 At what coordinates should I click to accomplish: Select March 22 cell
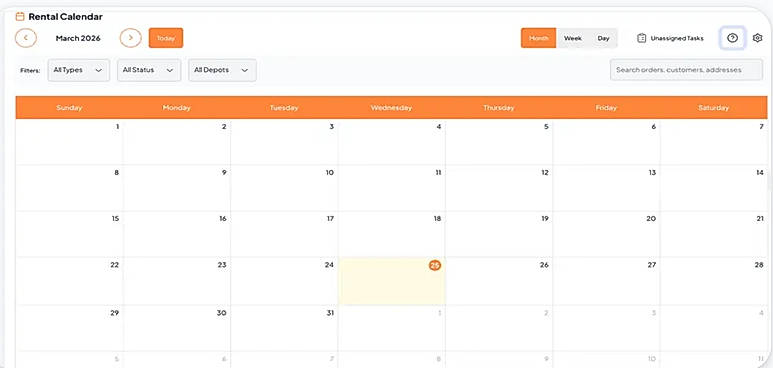tap(70, 281)
